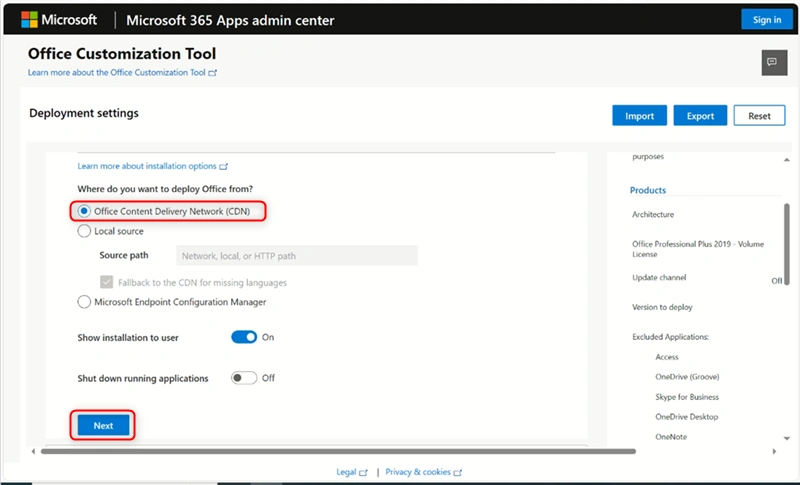Open Learn more about installation options link
800x485 pixels.
tap(153, 166)
